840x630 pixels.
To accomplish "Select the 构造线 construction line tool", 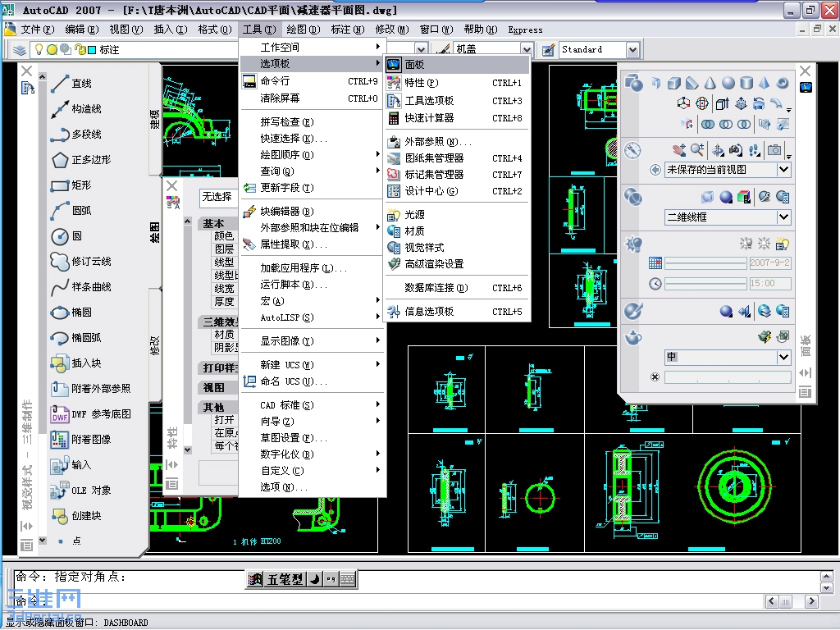I will click(76, 109).
